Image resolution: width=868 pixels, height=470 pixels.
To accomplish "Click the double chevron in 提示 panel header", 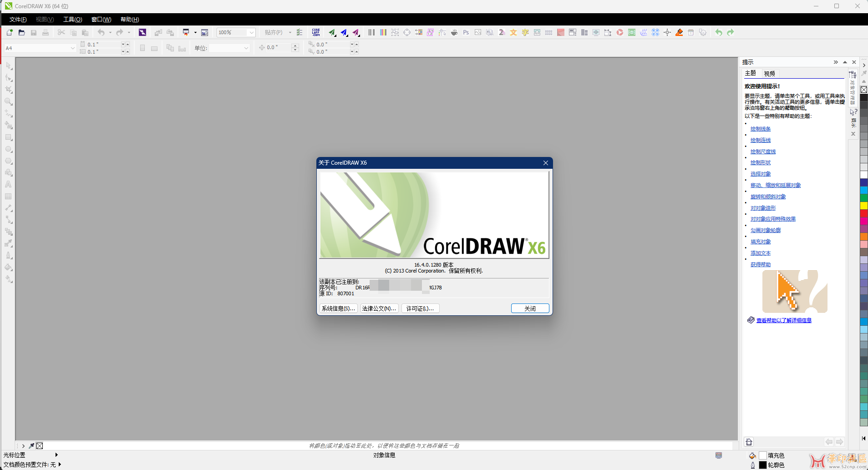I will point(836,62).
